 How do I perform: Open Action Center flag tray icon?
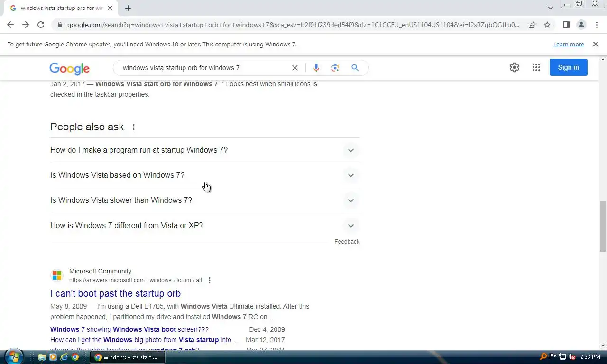(x=553, y=357)
